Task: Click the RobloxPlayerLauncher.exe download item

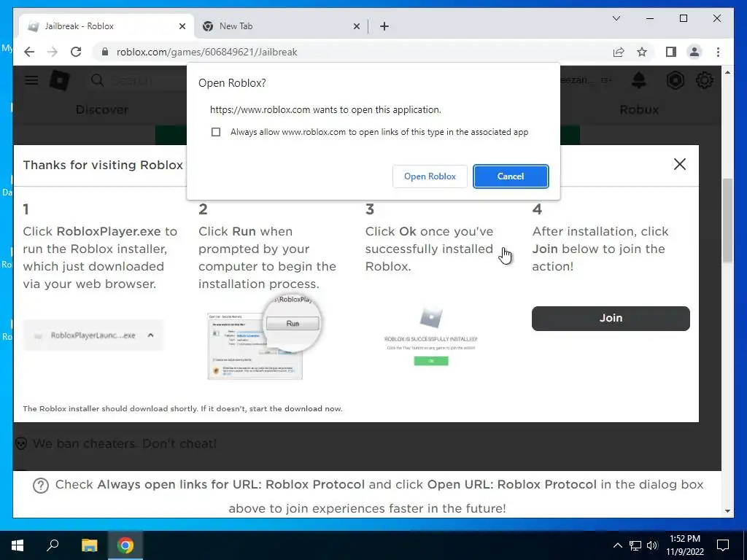Action: [93, 335]
